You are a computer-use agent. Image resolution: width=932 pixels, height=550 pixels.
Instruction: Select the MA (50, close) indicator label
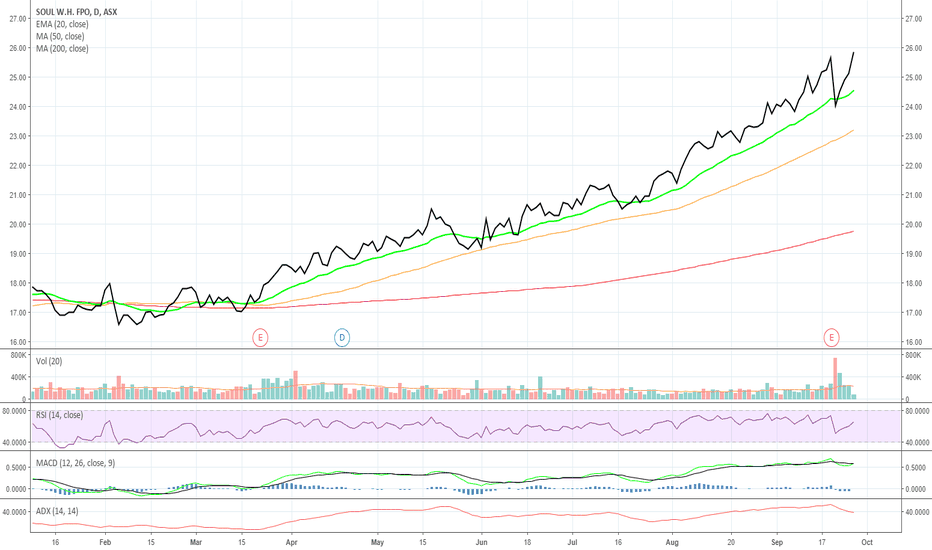(60, 36)
